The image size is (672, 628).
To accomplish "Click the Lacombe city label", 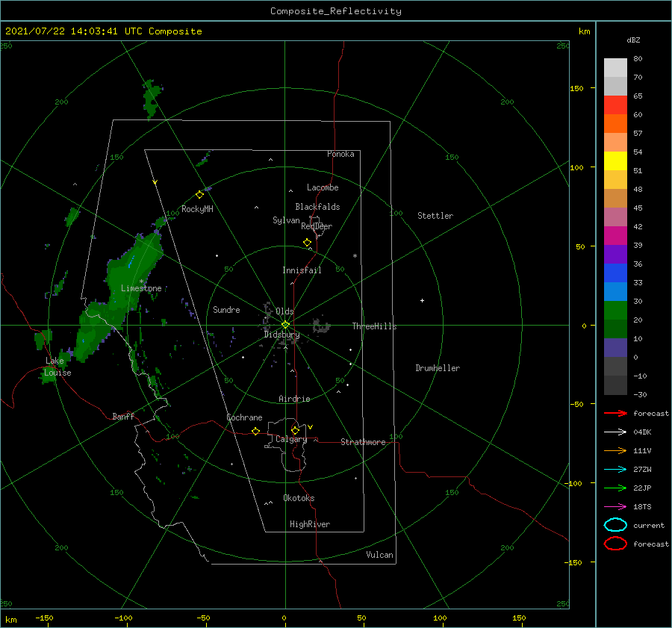I will [323, 187].
